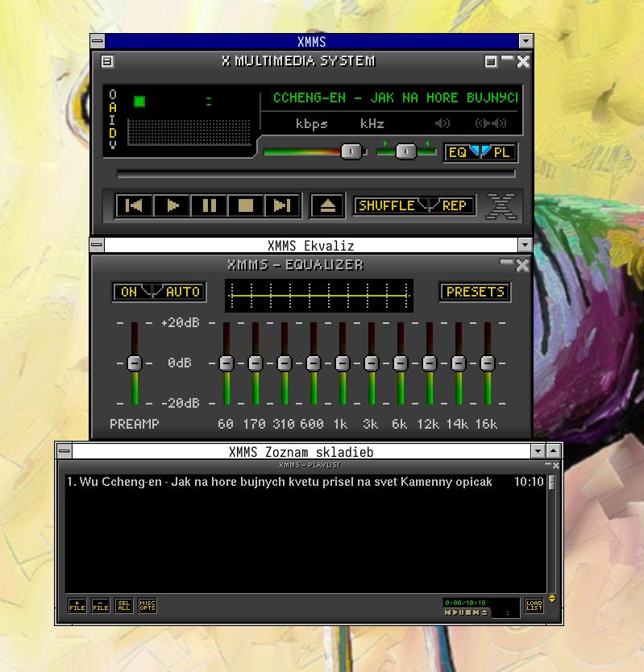This screenshot has height=672, width=644.
Task: Open main player options menu icon
Action: 107,62
